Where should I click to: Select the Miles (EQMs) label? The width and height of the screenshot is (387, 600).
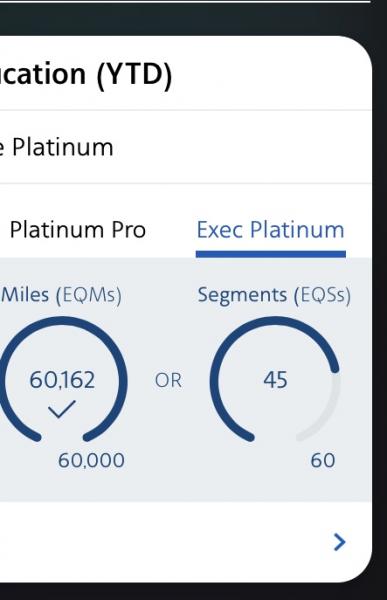pos(61,295)
